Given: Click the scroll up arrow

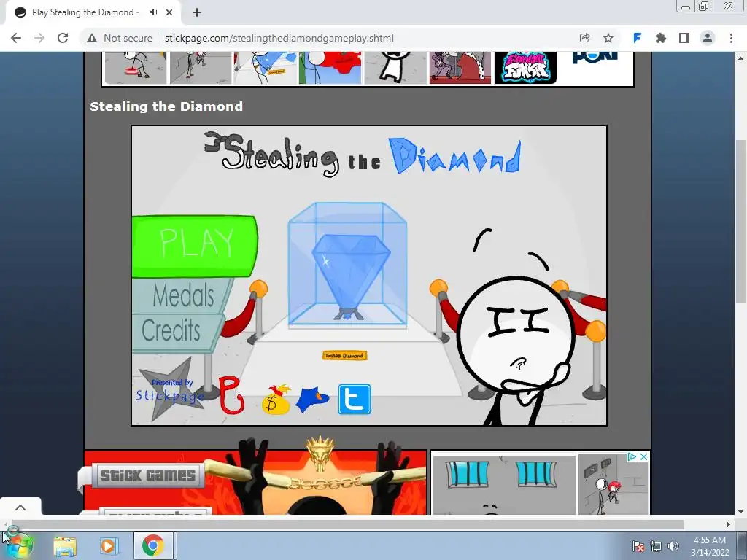Looking at the screenshot, I should click(x=740, y=58).
